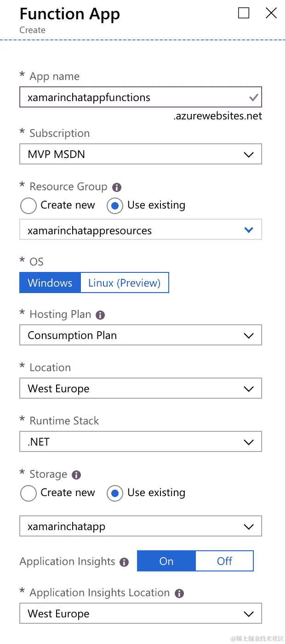Select Create new for Resource Group

(x=29, y=206)
